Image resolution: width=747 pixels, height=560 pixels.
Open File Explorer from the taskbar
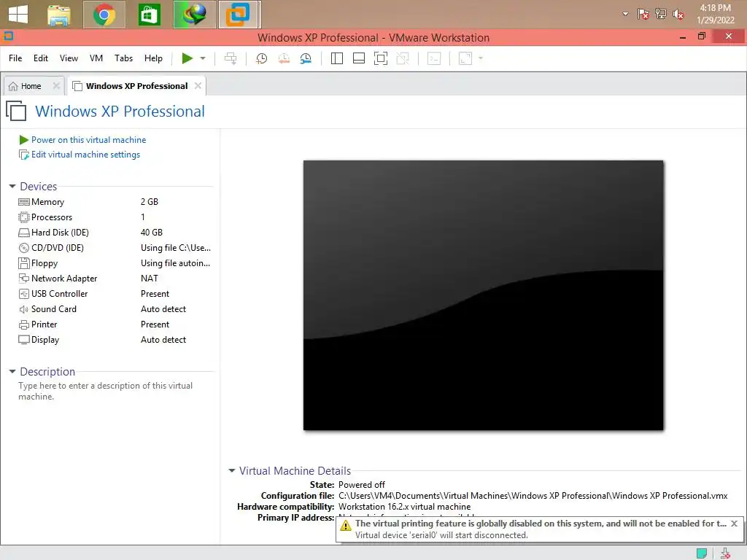(x=59, y=15)
